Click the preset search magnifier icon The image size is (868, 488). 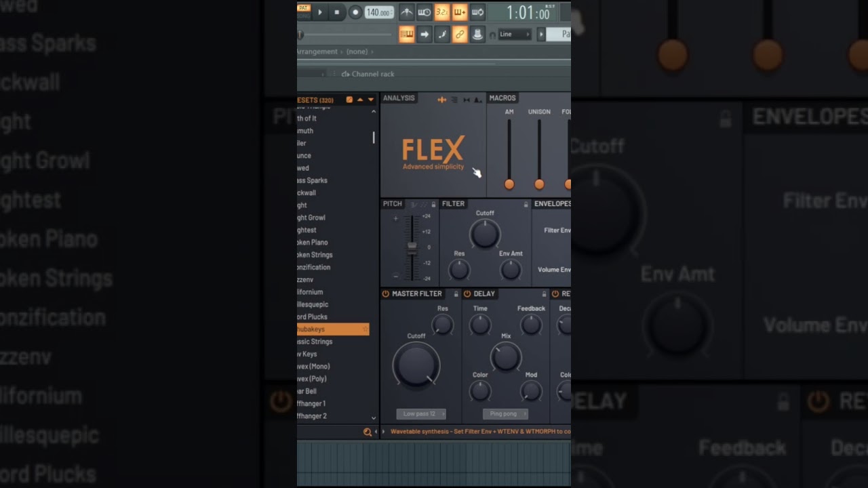(368, 432)
